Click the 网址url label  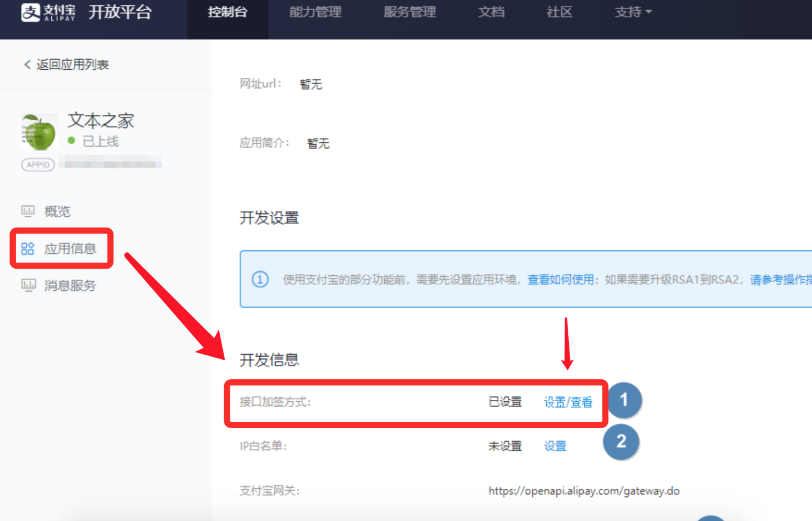coord(260,83)
